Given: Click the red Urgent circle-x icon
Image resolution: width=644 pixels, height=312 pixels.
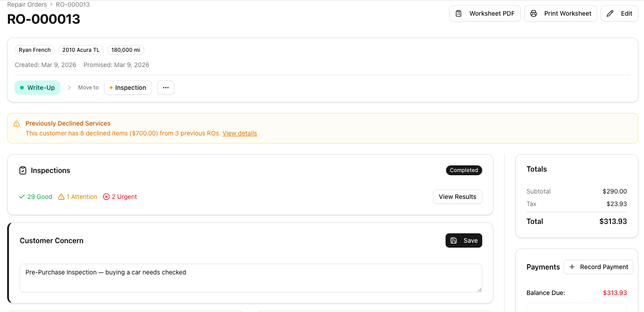Looking at the screenshot, I should tap(106, 197).
